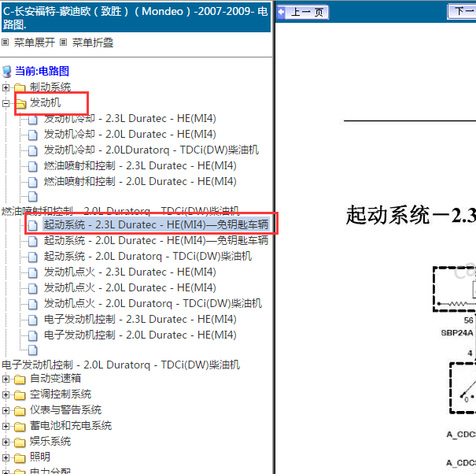Expand the 照明 tree node
The image size is (476, 474).
tap(6, 458)
